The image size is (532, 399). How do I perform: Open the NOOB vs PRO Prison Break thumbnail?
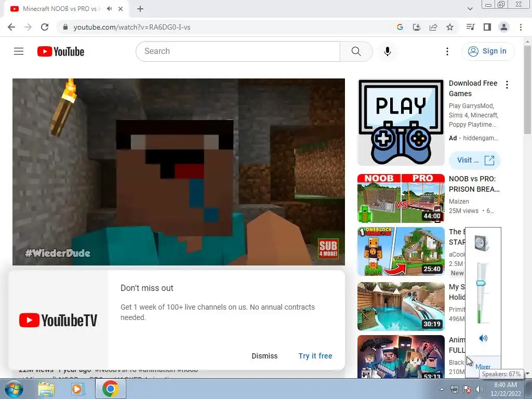tap(401, 198)
